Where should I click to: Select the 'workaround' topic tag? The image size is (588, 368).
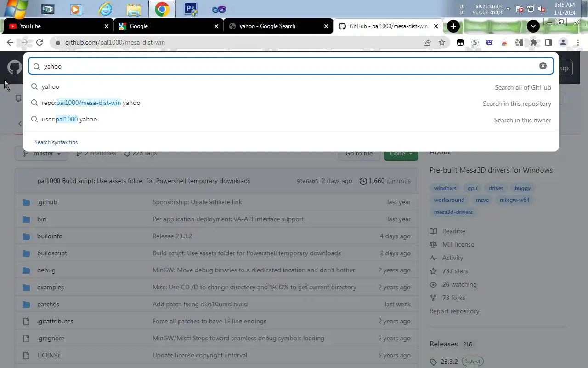tap(449, 200)
